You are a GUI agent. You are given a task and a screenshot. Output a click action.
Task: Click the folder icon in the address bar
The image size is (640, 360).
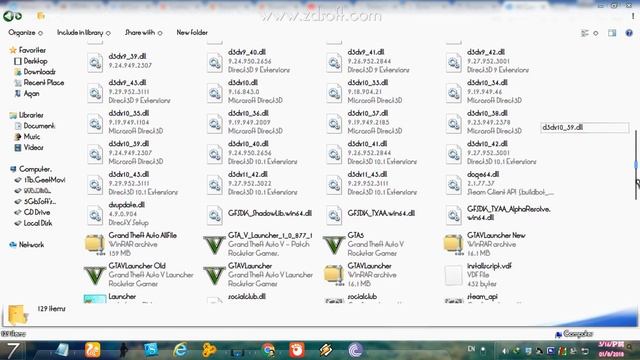[41, 16]
